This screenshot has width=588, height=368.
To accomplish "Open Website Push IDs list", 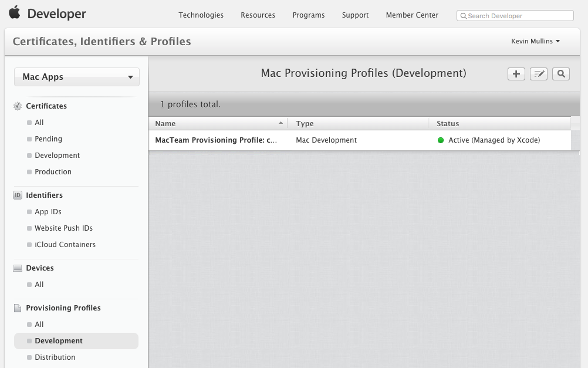I will click(64, 228).
